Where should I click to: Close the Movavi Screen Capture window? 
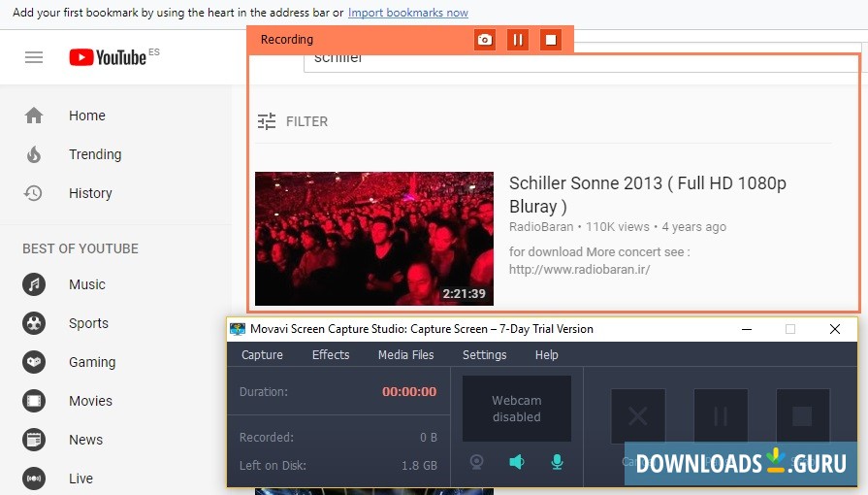coord(835,329)
